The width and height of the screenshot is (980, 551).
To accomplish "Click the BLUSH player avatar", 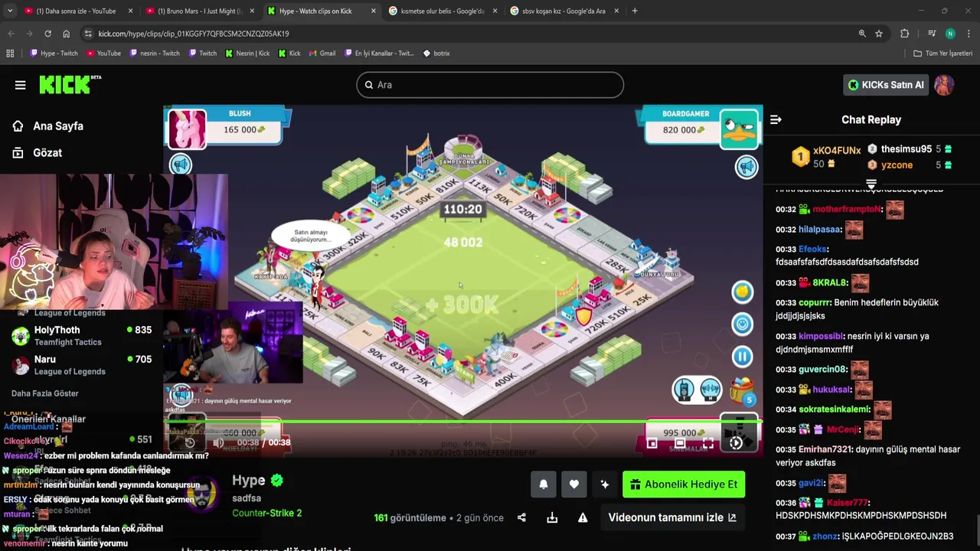I will [187, 129].
